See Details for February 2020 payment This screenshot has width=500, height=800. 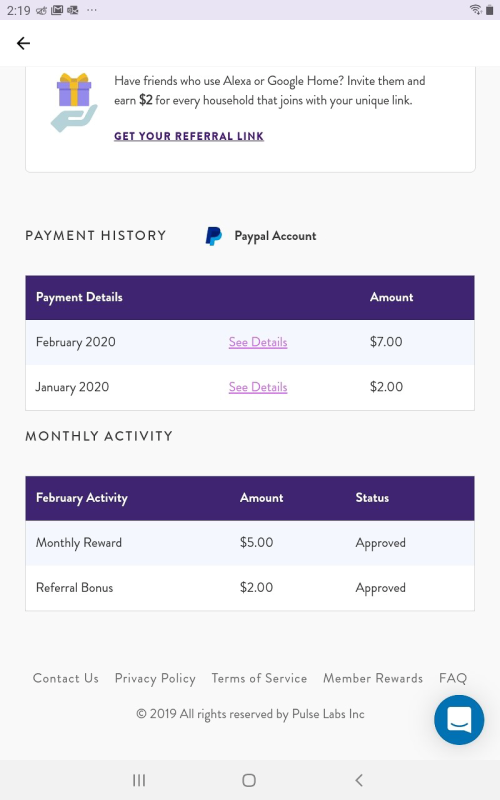click(x=258, y=342)
